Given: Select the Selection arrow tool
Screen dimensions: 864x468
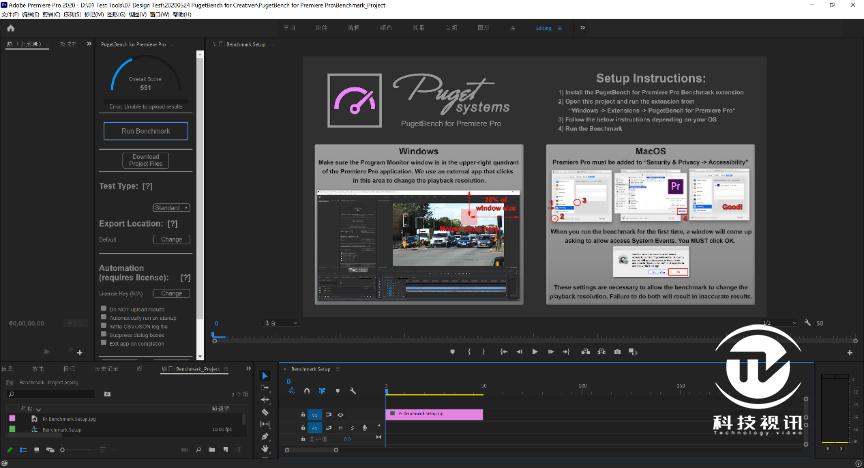Looking at the screenshot, I should [x=265, y=376].
